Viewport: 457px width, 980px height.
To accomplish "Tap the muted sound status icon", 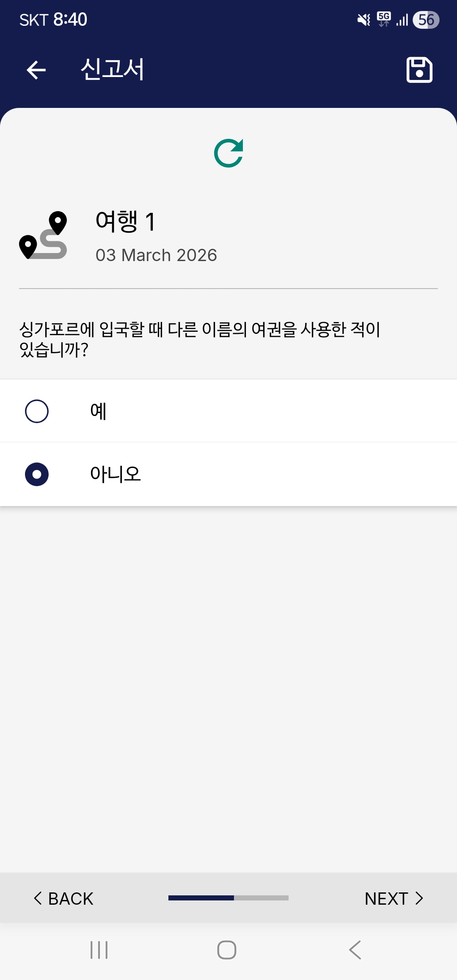I will pos(363,20).
